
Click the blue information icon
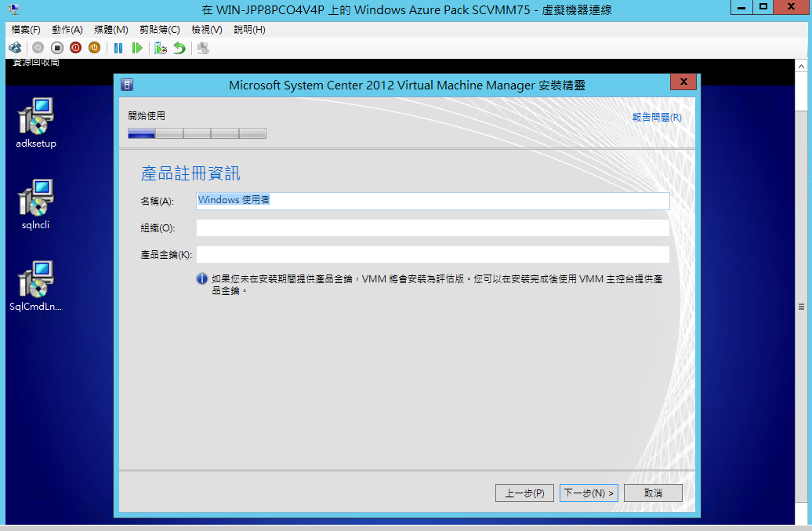(202, 278)
